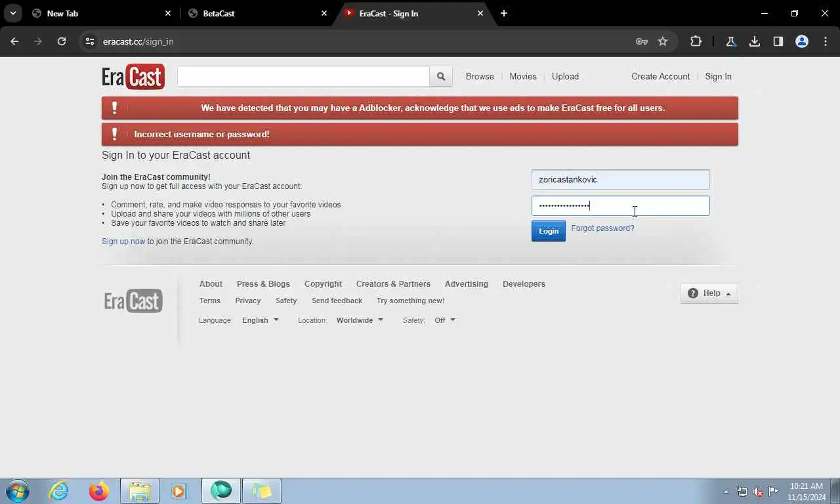The width and height of the screenshot is (840, 504).
Task: Click Sign up now link
Action: (x=123, y=241)
